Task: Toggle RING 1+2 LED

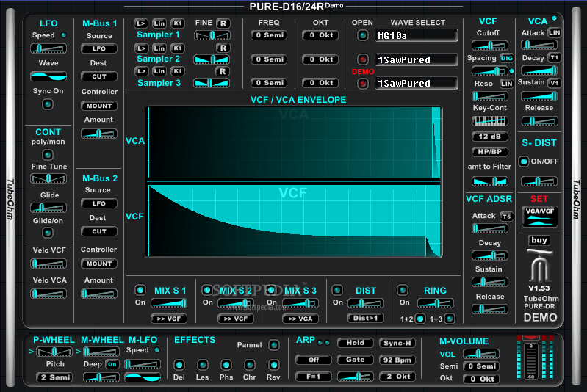Action: (x=420, y=319)
